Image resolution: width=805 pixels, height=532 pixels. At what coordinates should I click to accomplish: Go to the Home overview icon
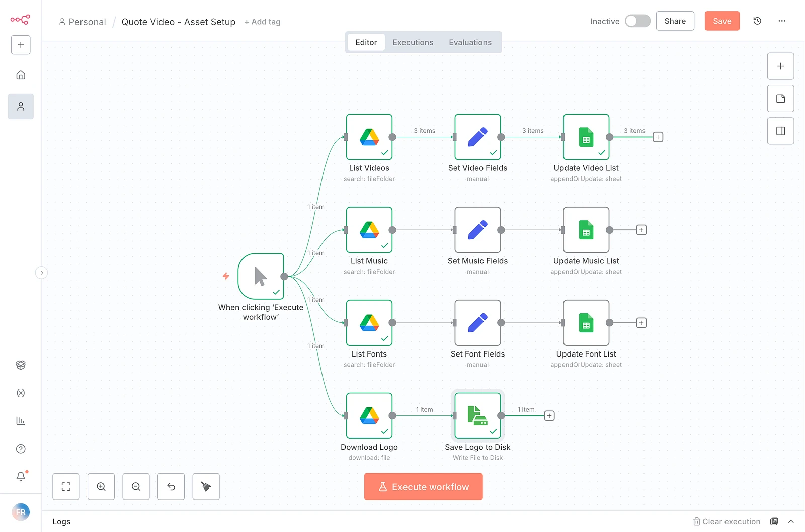[21, 75]
